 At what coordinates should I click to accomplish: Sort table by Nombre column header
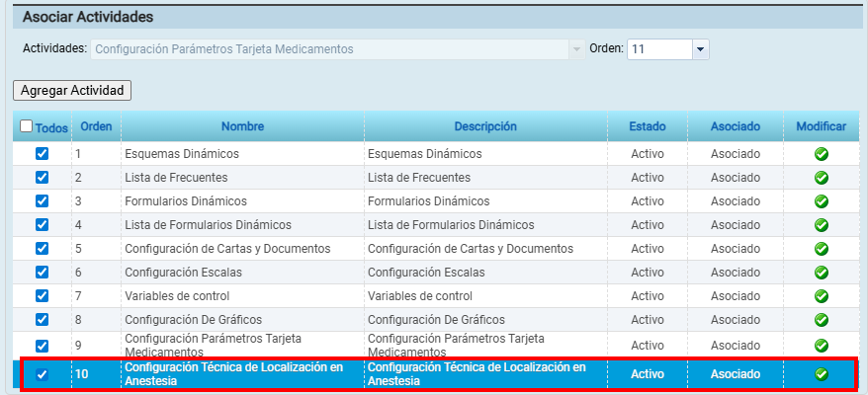[x=242, y=126]
